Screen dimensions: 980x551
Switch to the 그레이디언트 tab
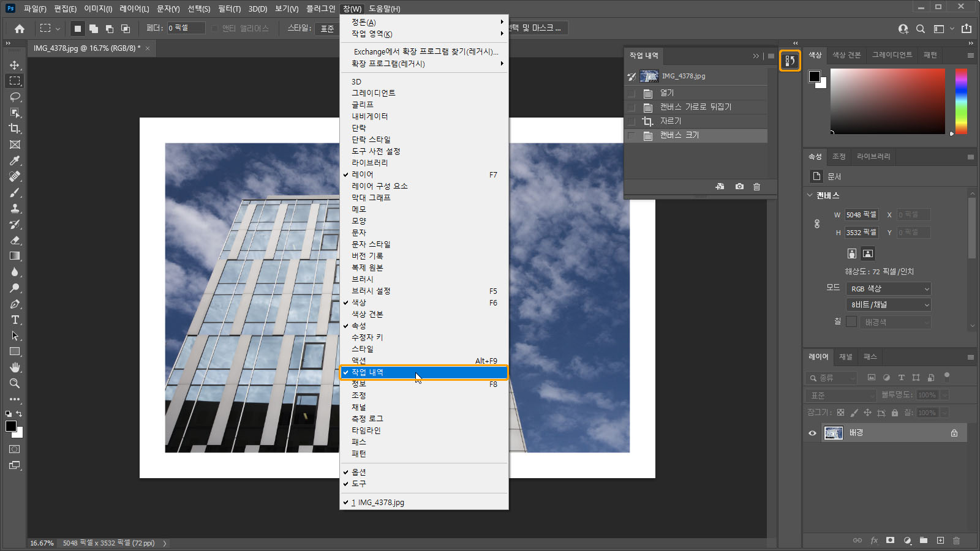pos(892,55)
